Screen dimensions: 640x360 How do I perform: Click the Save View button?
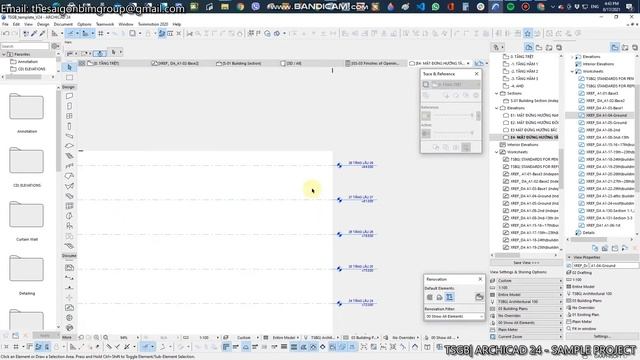[x=526, y=263]
